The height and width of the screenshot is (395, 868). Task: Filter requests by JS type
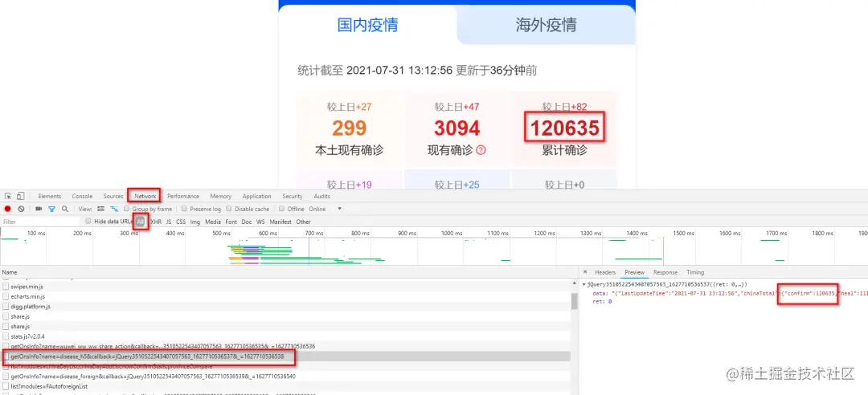coord(169,222)
